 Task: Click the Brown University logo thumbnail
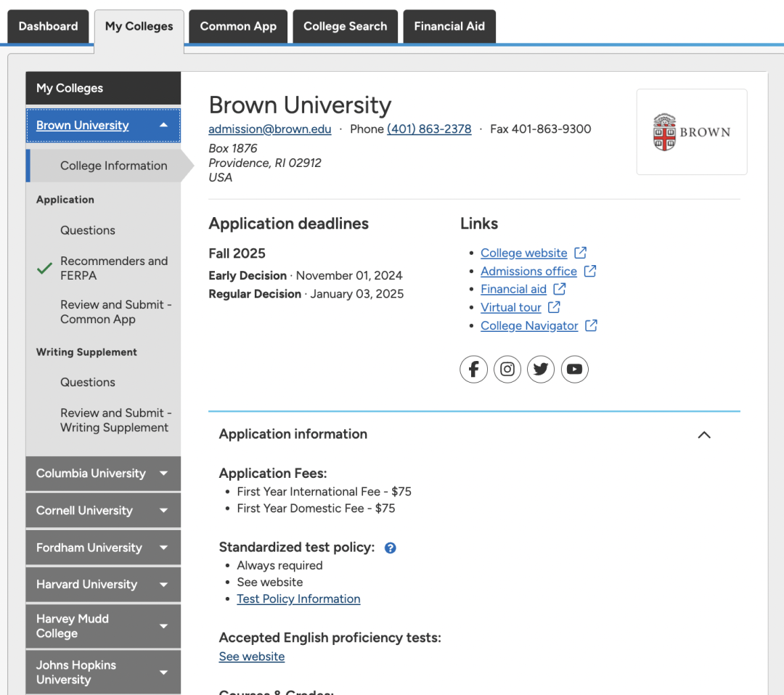coord(691,132)
